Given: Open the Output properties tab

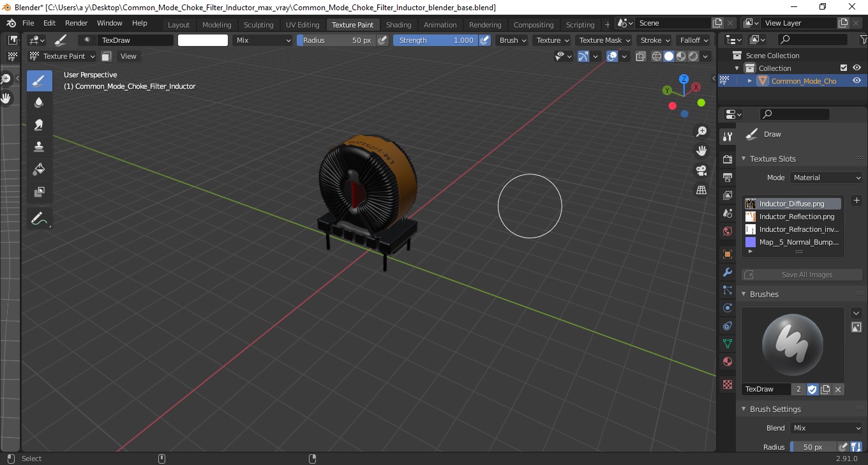Looking at the screenshot, I should coord(727,177).
